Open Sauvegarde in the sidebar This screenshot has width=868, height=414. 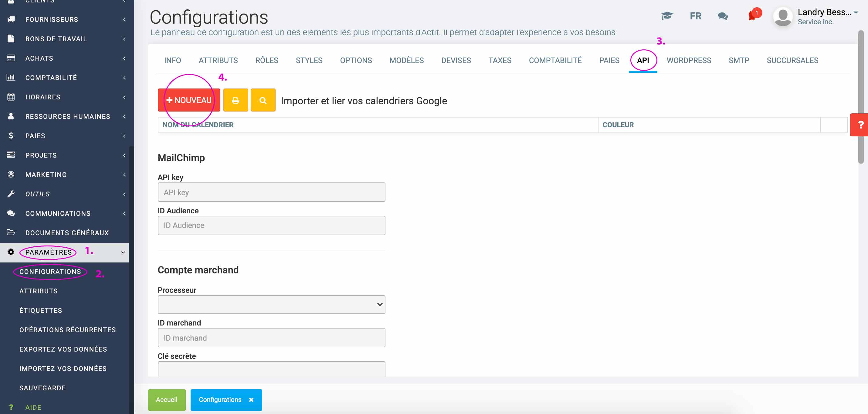coord(42,388)
